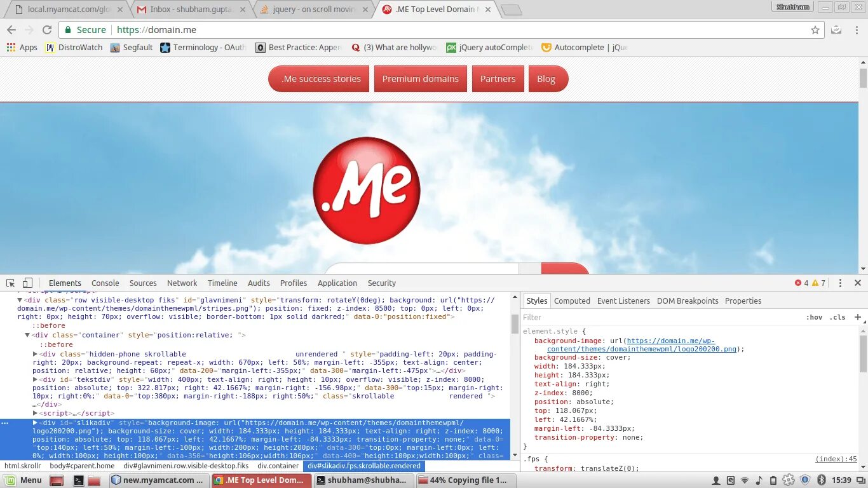Open the Mint Menu launcher
Screen dimensions: 868x488
(24, 480)
